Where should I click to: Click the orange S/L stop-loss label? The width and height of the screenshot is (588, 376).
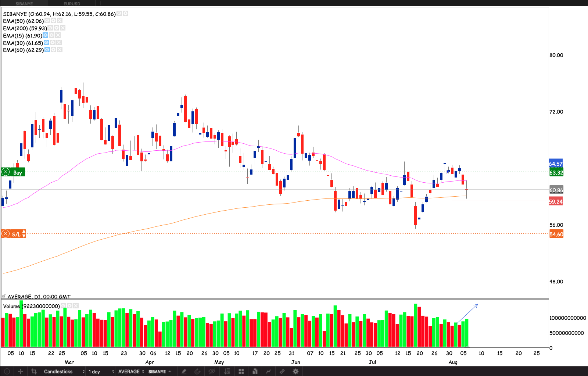(x=16, y=234)
